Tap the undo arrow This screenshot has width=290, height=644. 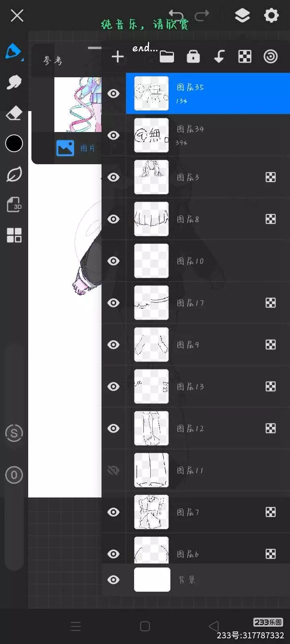pos(176,15)
